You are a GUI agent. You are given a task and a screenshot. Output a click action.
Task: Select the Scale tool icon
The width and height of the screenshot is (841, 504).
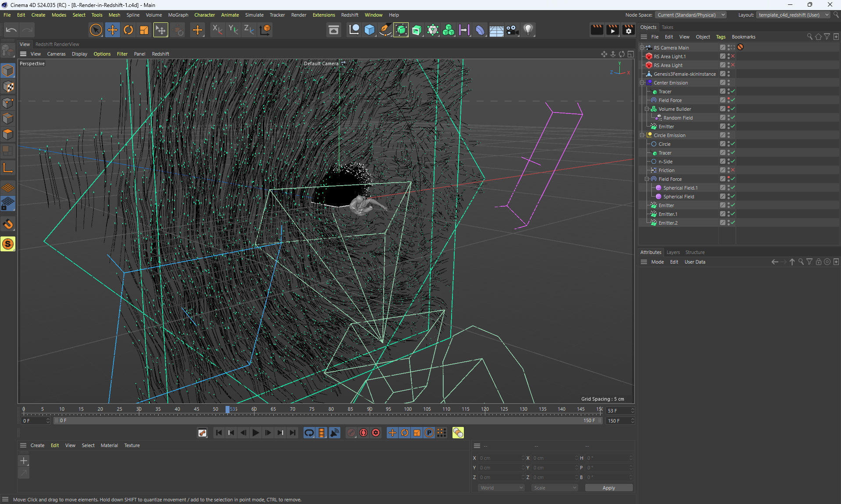[x=144, y=30]
